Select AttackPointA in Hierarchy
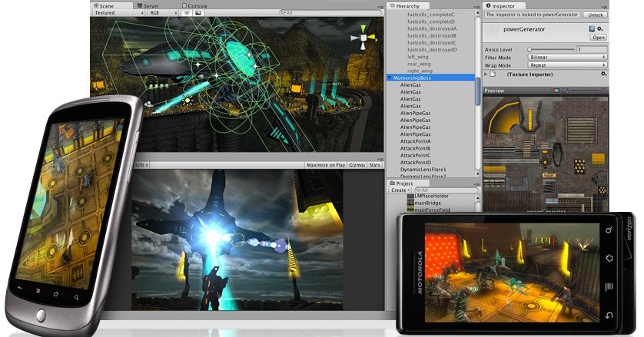Screen dimensions: 644x337 pyautogui.click(x=415, y=141)
